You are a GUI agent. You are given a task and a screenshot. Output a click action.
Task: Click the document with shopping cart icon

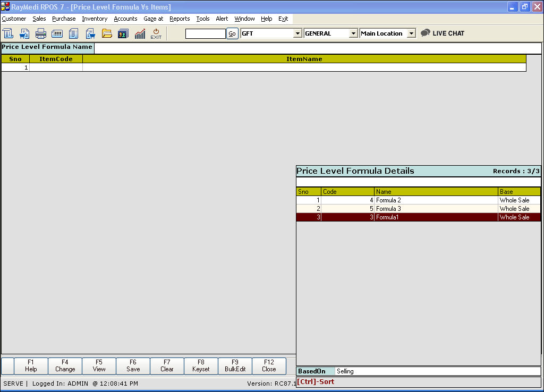90,33
